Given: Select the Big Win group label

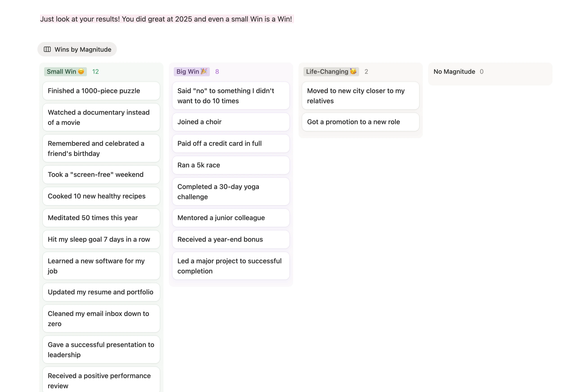Looking at the screenshot, I should (x=191, y=72).
